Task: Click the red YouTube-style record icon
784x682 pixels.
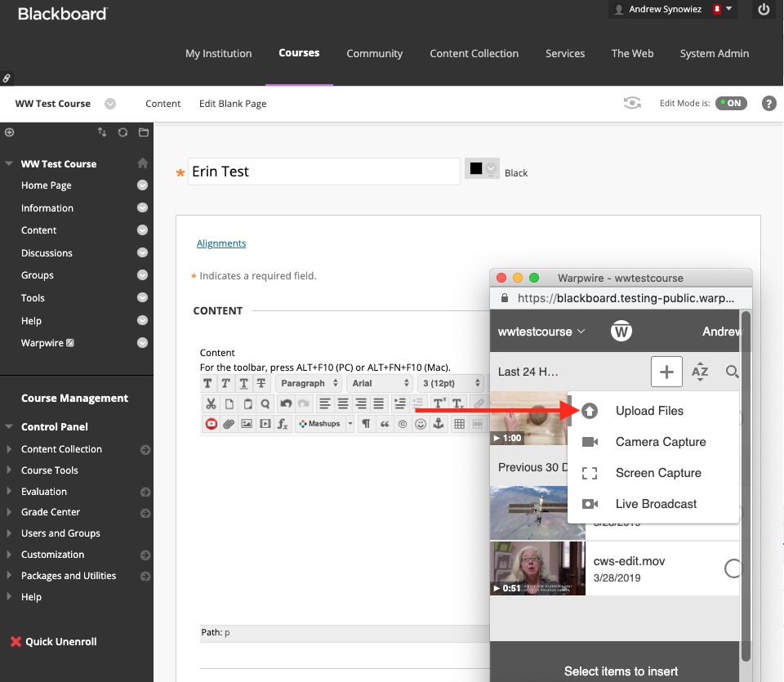Action: [x=211, y=424]
